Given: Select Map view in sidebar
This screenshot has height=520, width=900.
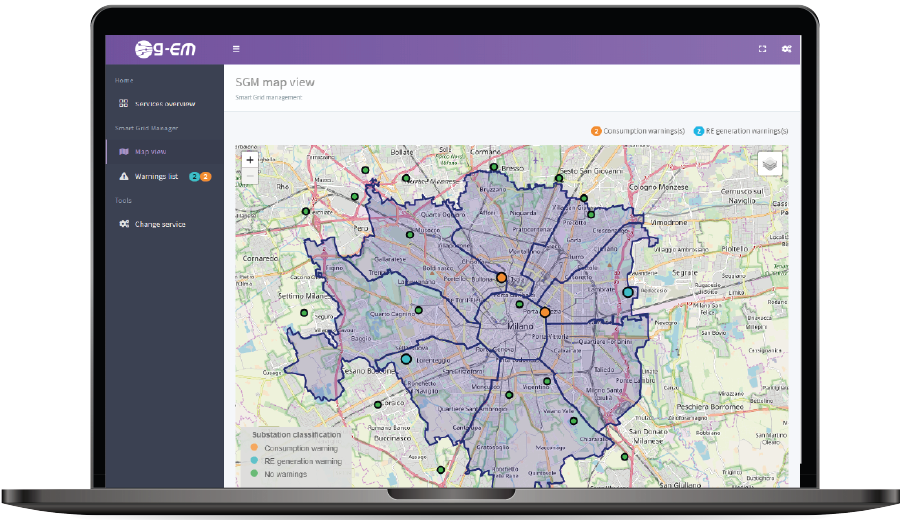Looking at the screenshot, I should (x=150, y=152).
